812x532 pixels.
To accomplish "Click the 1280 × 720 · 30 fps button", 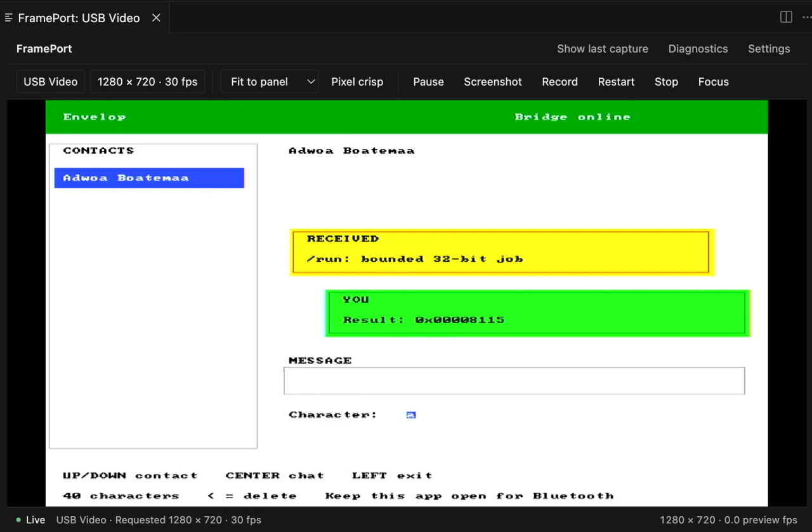I will click(148, 82).
